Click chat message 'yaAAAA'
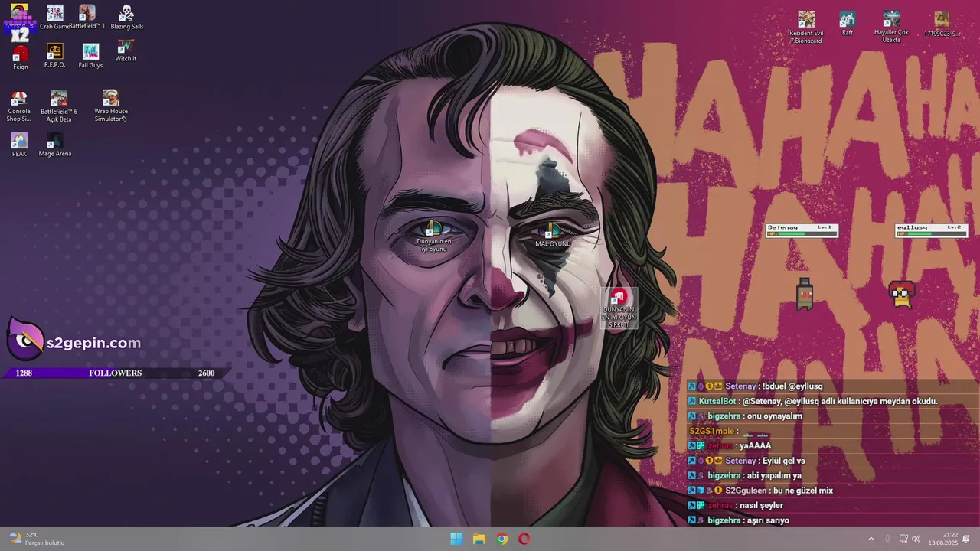Image resolution: width=980 pixels, height=551 pixels. point(755,446)
